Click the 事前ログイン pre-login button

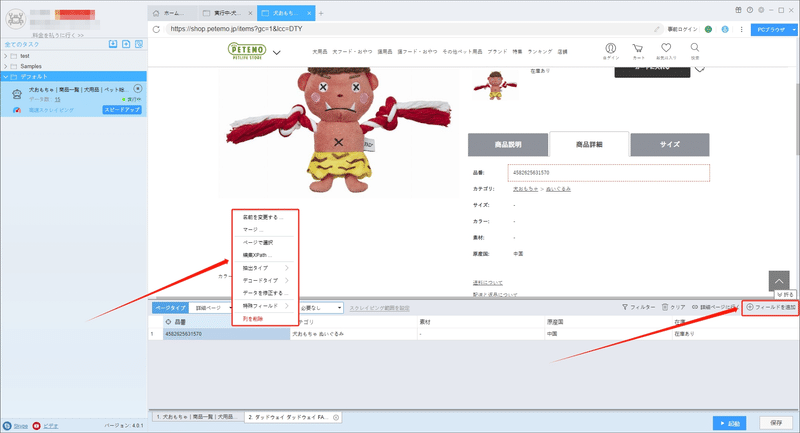[682, 30]
